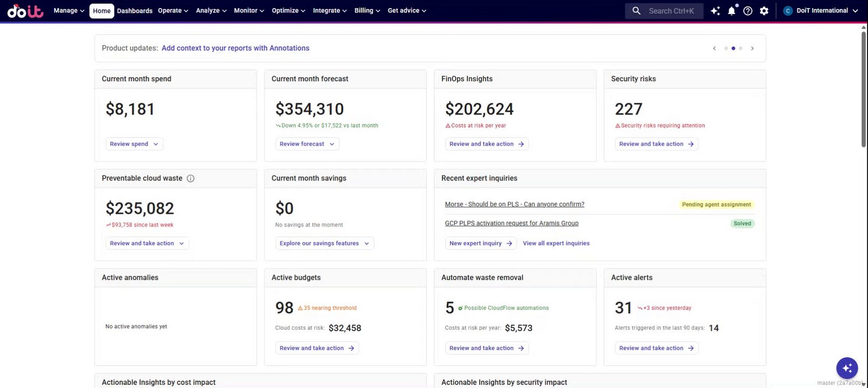Click the DoiT logo in the header
Viewport: 868px width, 388px height.
[25, 11]
